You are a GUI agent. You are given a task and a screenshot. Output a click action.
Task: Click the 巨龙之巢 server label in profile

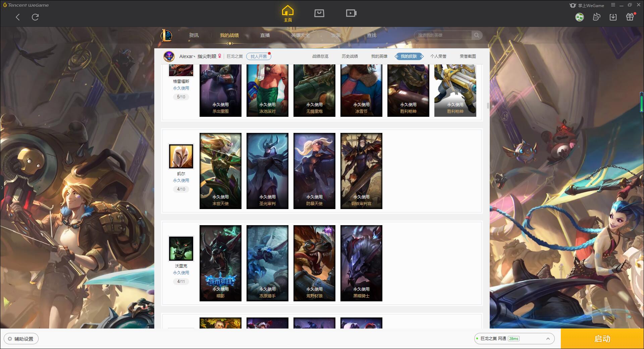click(x=235, y=56)
